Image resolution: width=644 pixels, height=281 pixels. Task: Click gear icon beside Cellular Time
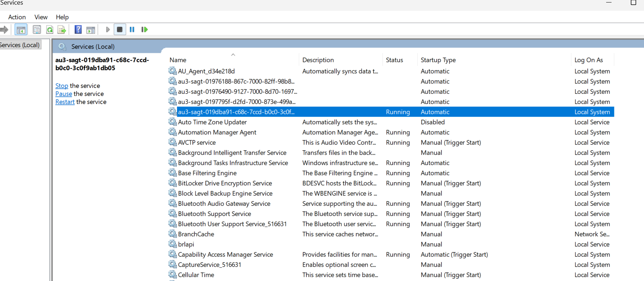coord(173,275)
